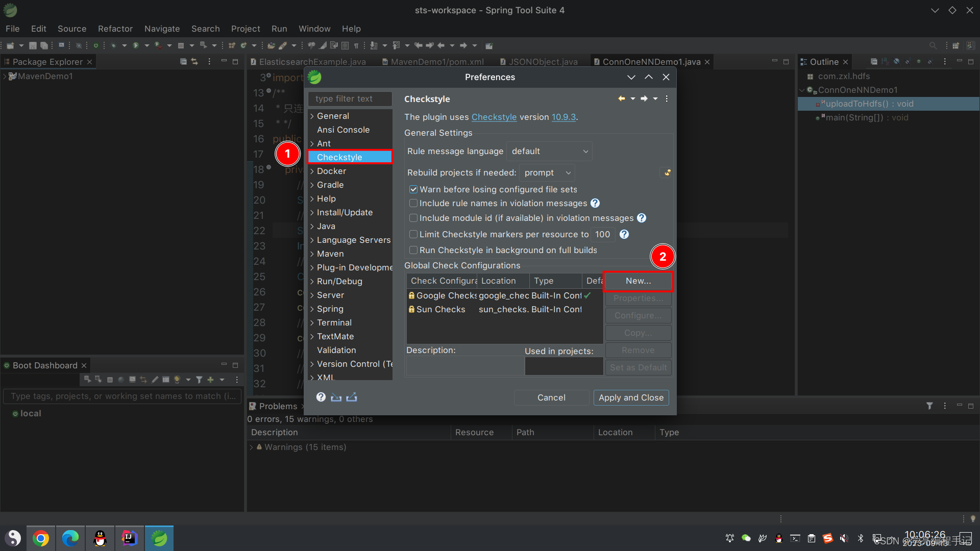Image resolution: width=980 pixels, height=551 pixels.
Task: Select the Source menu item
Action: point(70,28)
